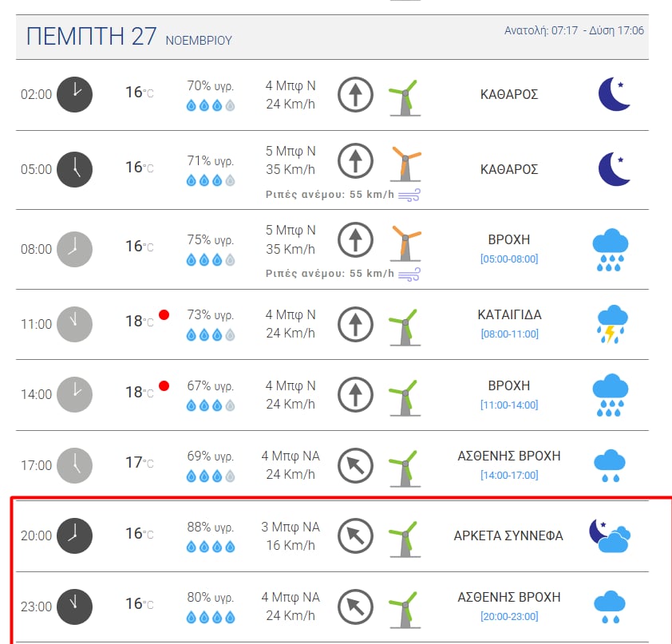Click the [20:00-23:00] time range link

(x=509, y=616)
